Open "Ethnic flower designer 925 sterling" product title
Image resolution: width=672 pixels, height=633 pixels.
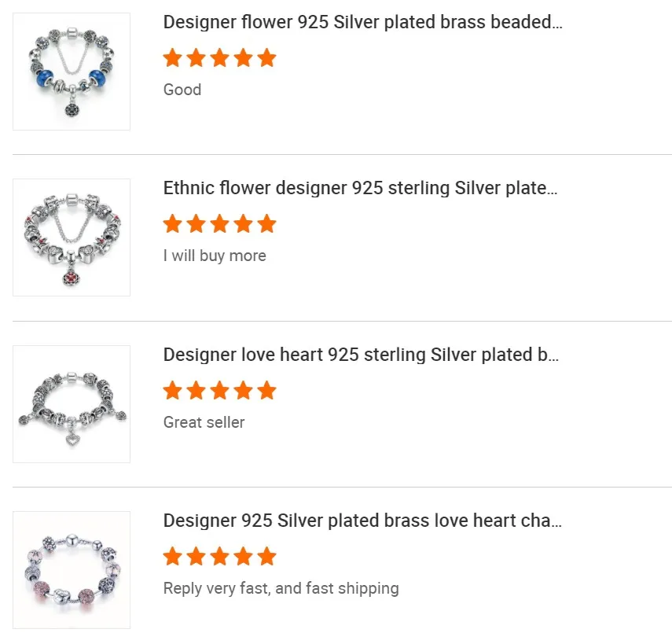tap(360, 189)
